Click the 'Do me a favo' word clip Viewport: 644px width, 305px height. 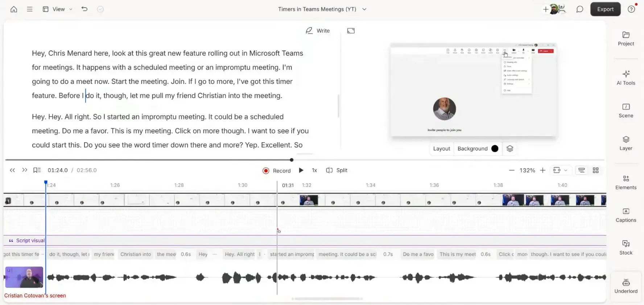tap(418, 254)
